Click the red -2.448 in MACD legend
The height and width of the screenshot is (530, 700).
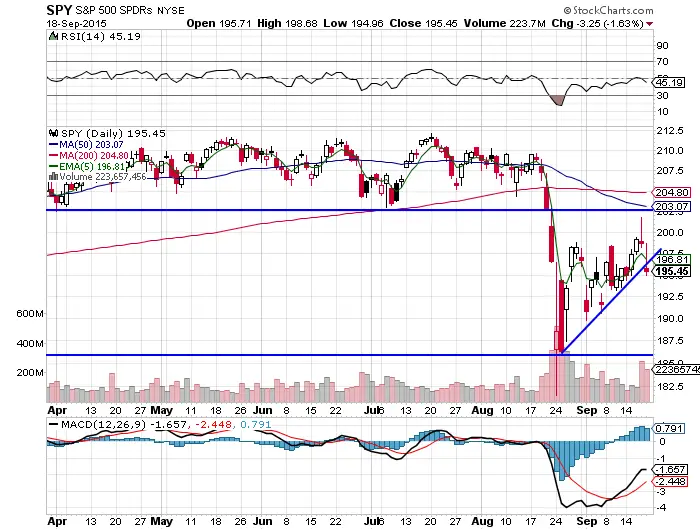[213, 424]
